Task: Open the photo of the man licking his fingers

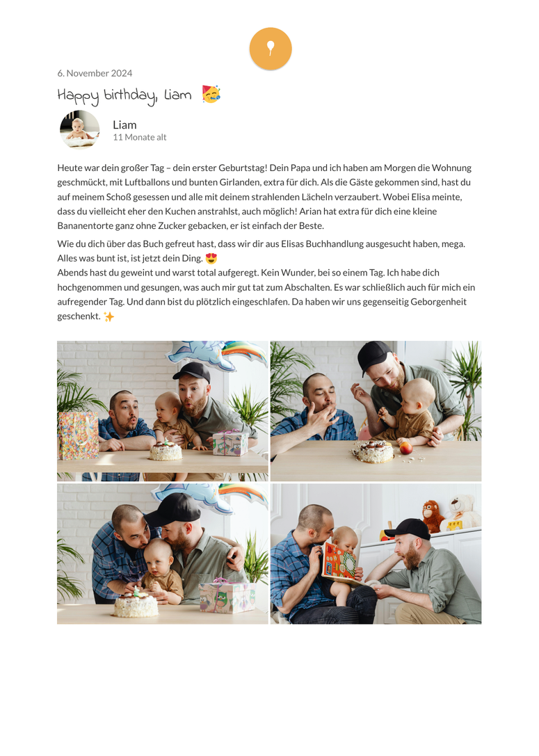Action: point(376,411)
